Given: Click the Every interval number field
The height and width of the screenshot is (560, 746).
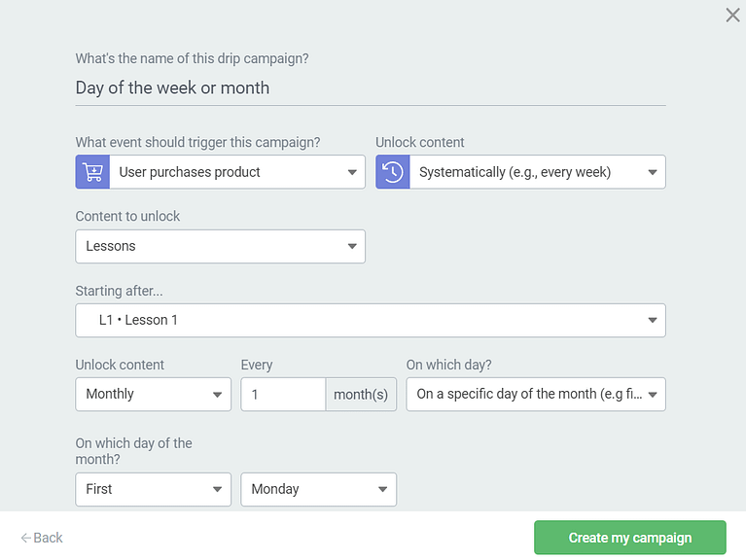Looking at the screenshot, I should pyautogui.click(x=282, y=394).
